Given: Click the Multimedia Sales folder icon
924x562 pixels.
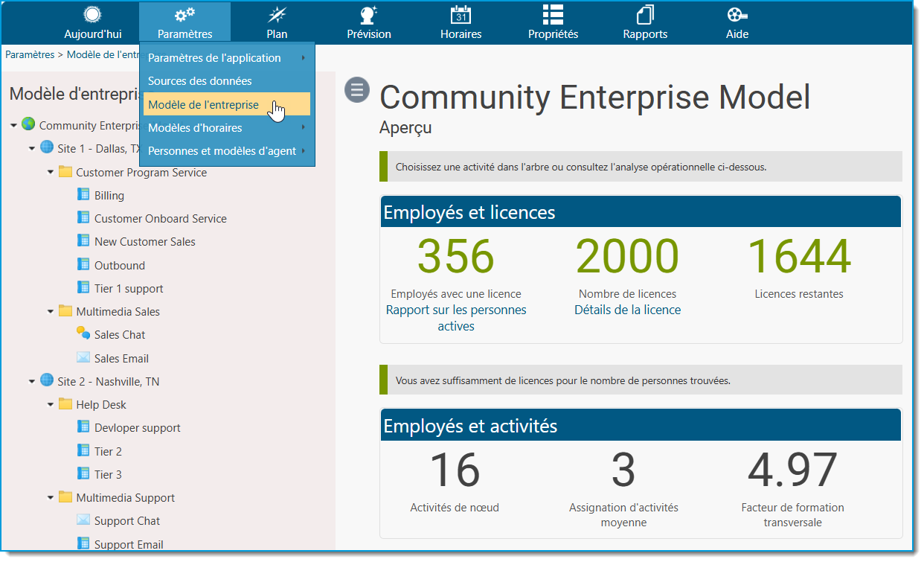Looking at the screenshot, I should 65,310.
